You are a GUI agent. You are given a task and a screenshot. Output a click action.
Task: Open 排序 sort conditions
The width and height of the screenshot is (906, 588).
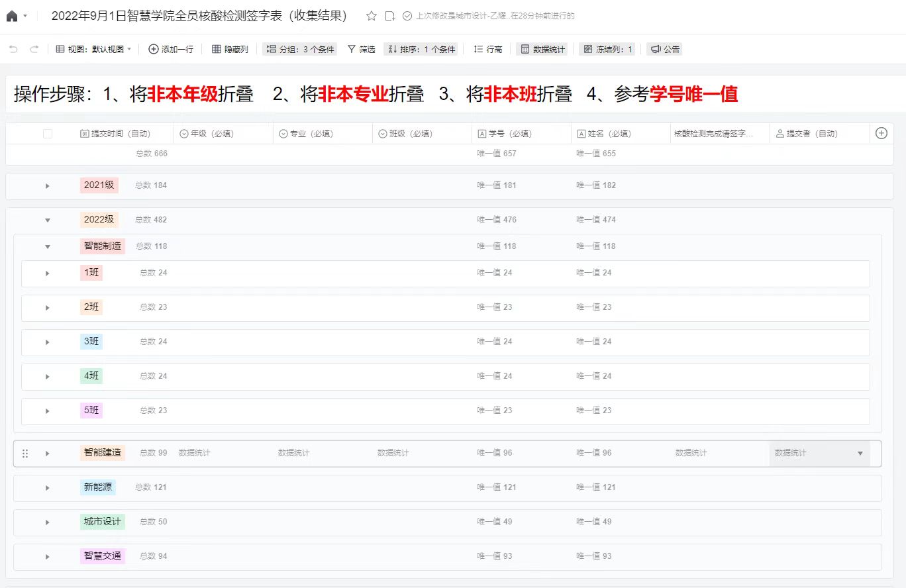[x=421, y=49]
